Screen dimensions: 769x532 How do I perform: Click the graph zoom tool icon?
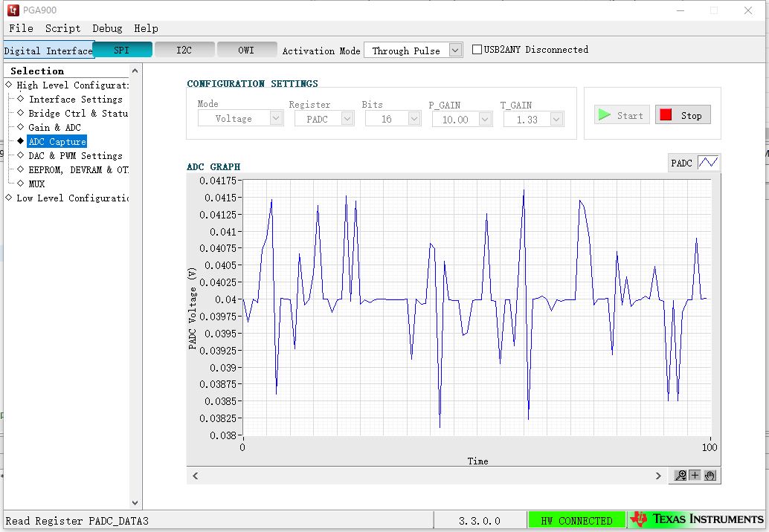(x=680, y=476)
